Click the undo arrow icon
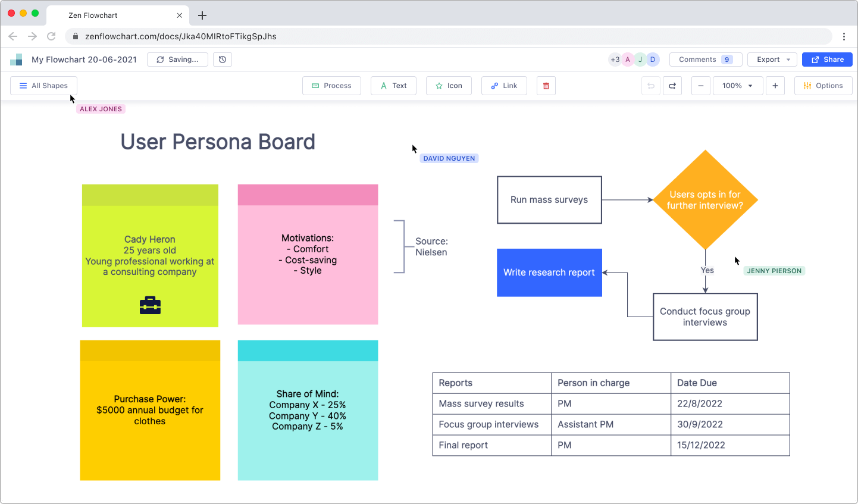The width and height of the screenshot is (858, 504). tap(651, 86)
